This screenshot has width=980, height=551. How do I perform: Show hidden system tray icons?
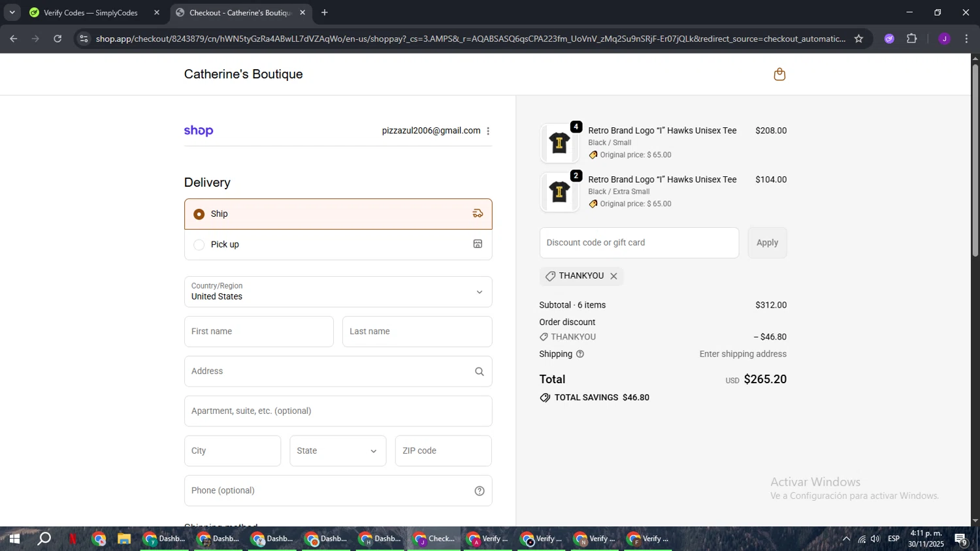coord(846,539)
